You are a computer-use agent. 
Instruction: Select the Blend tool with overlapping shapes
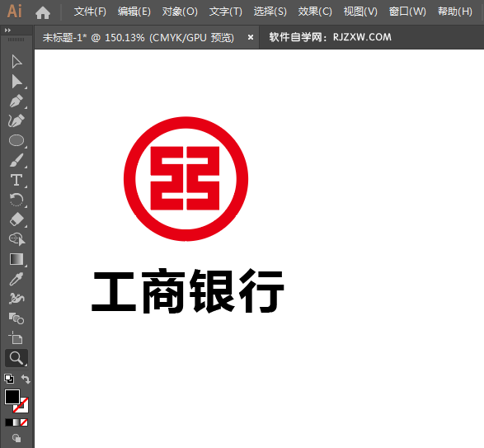[x=16, y=318]
